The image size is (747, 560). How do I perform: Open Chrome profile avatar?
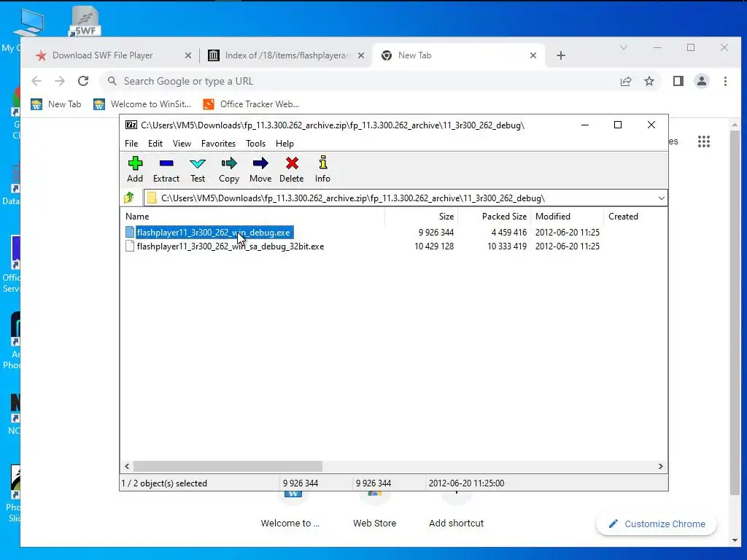[x=702, y=82]
